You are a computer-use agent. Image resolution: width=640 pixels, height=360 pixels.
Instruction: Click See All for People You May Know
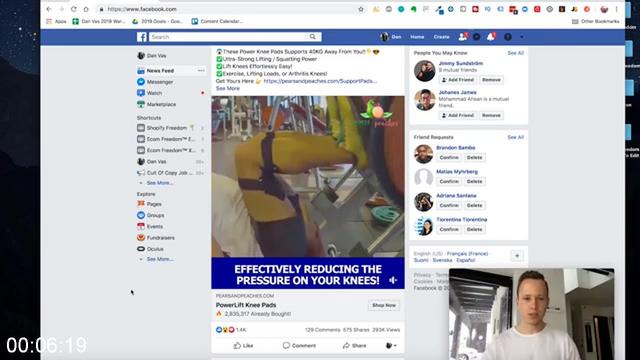516,53
